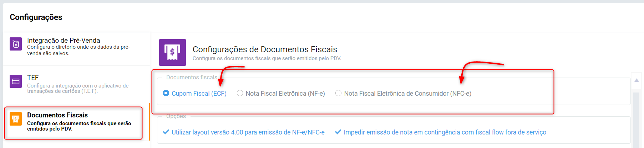Select Nota Fiscal Eletrônica de Consumidor (NFC-e) radio
The image size is (644, 148).
pyautogui.click(x=338, y=93)
